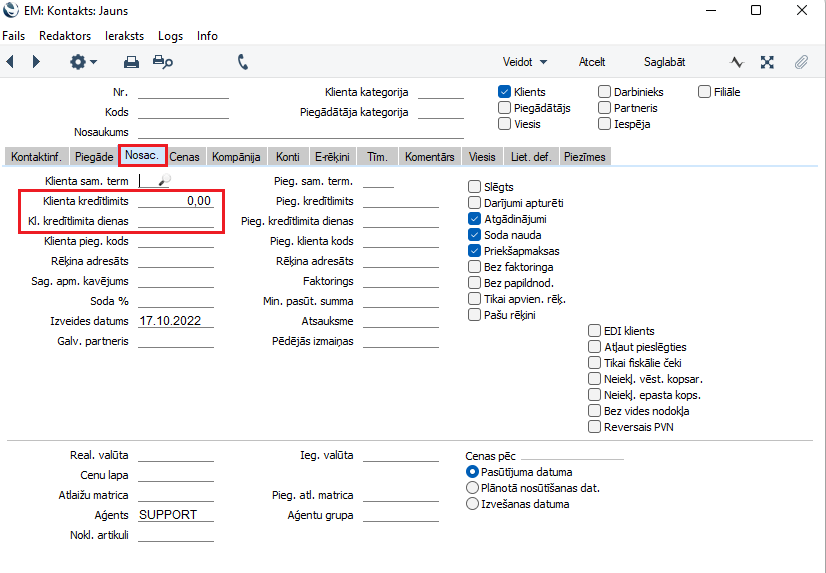The height and width of the screenshot is (573, 826).
Task: Uncheck the Soda nauda checkbox
Action: (x=475, y=235)
